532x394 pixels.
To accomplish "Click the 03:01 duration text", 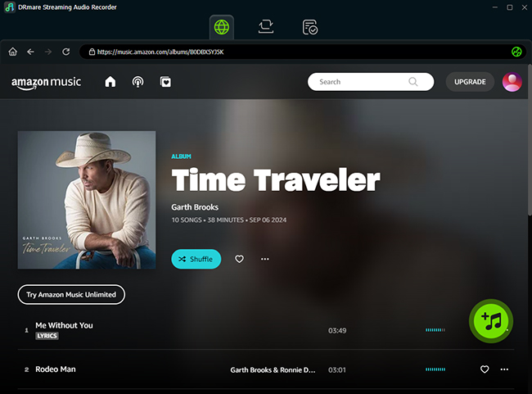I will pyautogui.click(x=337, y=370).
